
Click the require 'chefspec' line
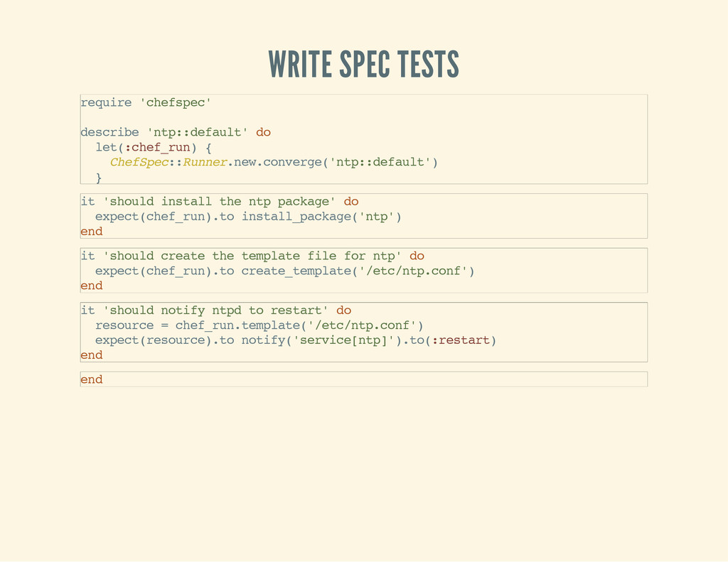click(146, 102)
